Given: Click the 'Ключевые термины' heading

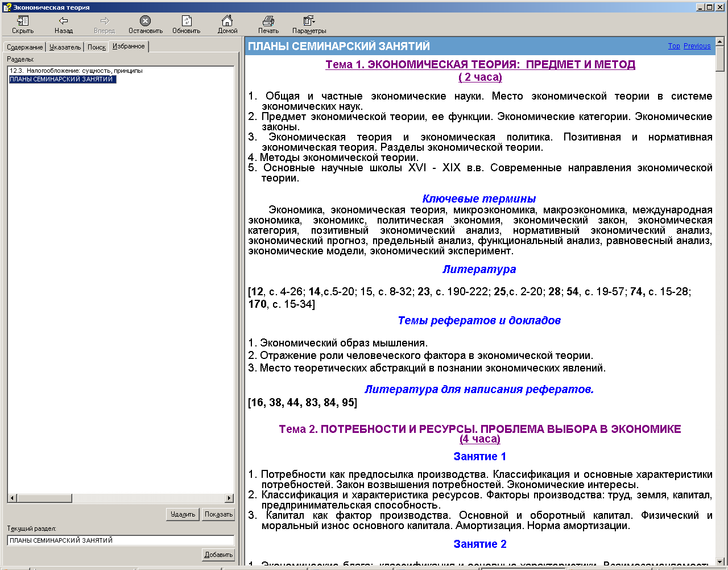Looking at the screenshot, I should 479,199.
